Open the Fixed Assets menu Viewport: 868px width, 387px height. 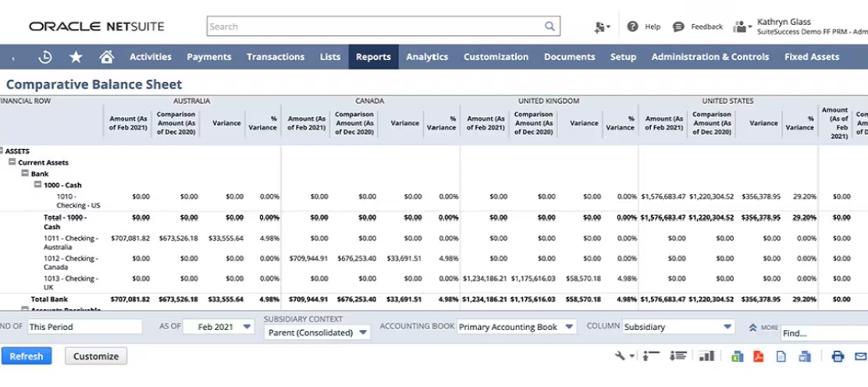click(x=812, y=57)
